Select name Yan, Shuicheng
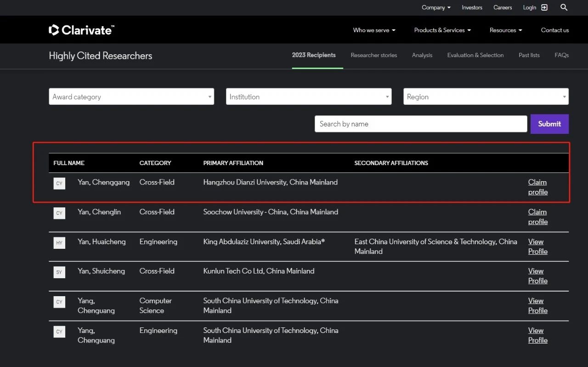588x367 pixels. pos(102,271)
